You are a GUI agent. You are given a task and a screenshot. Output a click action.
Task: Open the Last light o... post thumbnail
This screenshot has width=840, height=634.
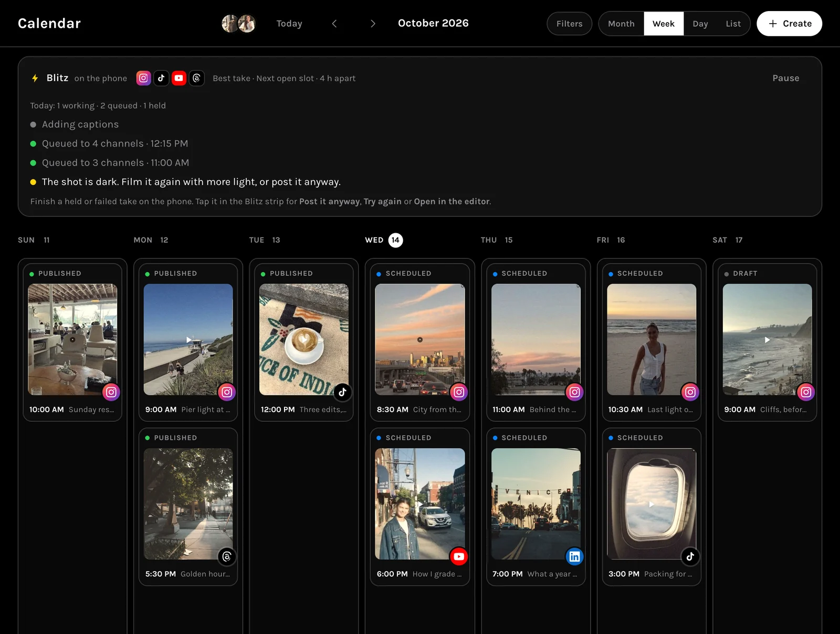click(652, 339)
